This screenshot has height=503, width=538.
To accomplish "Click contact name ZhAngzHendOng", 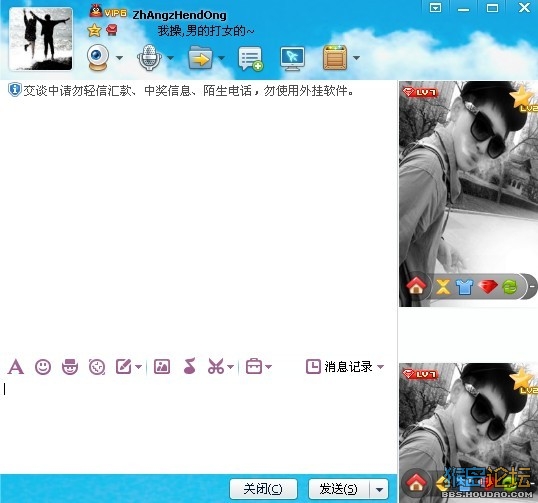I will point(179,15).
